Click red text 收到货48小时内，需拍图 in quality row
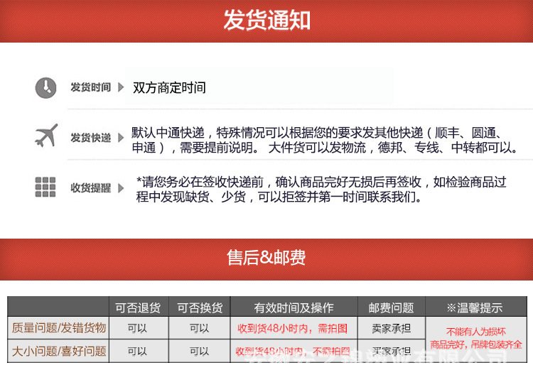 pyautogui.click(x=293, y=329)
